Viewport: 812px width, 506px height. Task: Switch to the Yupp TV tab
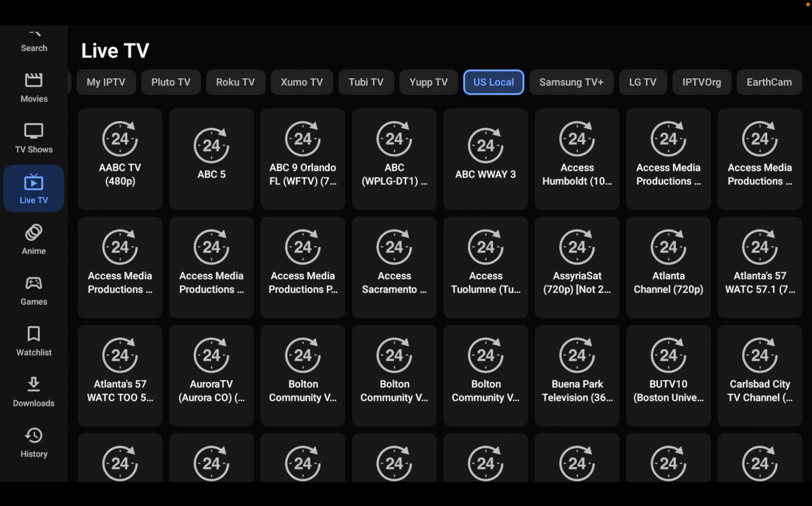point(428,82)
